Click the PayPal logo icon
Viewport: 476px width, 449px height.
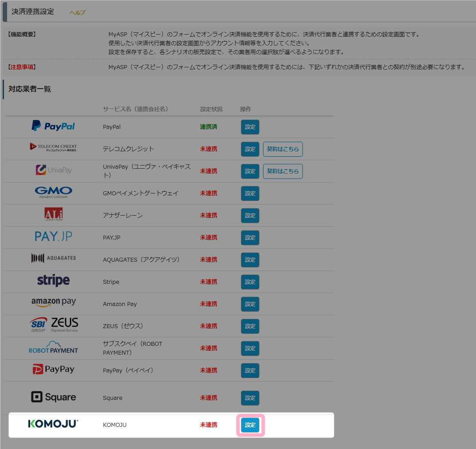pyautogui.click(x=53, y=126)
